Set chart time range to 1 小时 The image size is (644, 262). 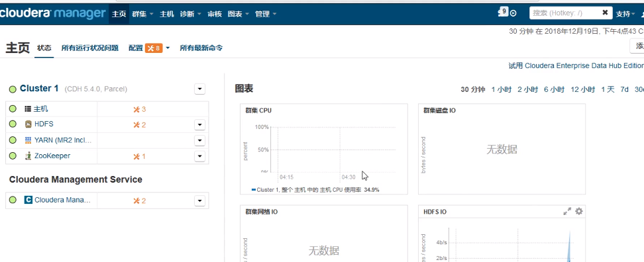pos(502,90)
